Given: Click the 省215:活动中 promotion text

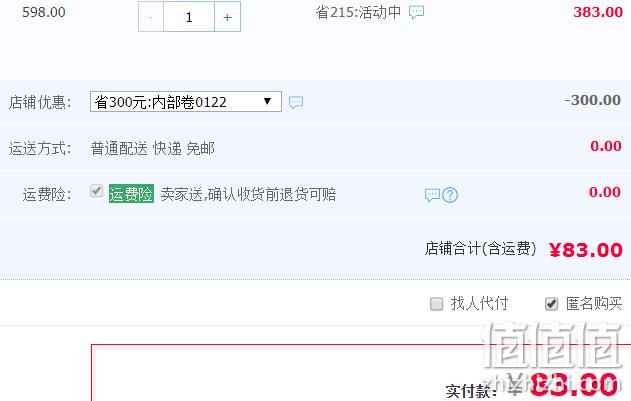Looking at the screenshot, I should [x=359, y=12].
